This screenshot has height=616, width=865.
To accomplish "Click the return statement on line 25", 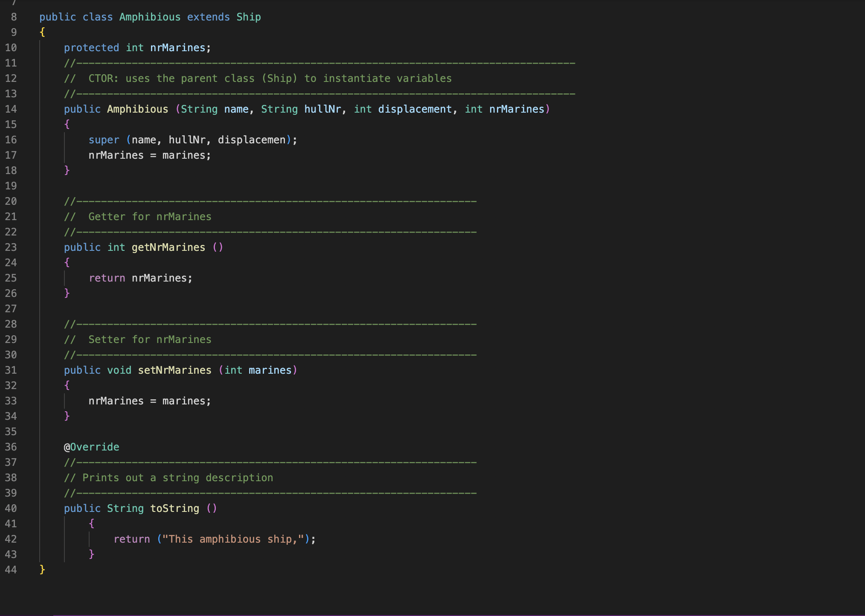I will [x=107, y=278].
